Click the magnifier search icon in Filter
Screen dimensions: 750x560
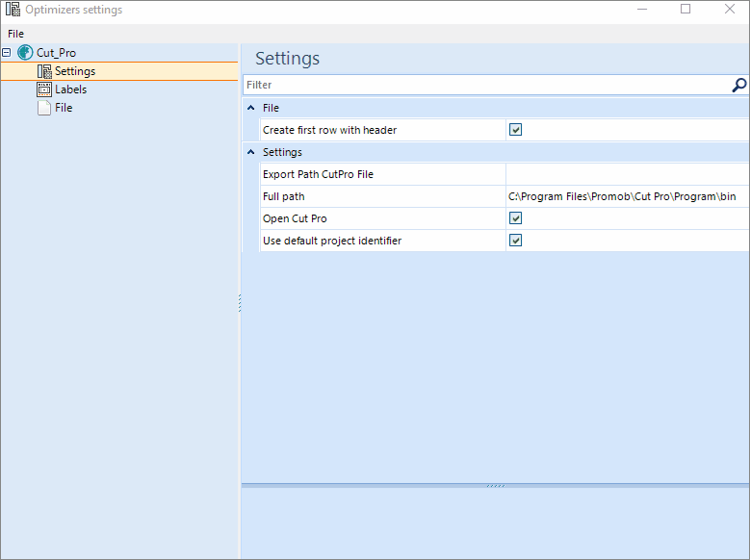click(739, 85)
